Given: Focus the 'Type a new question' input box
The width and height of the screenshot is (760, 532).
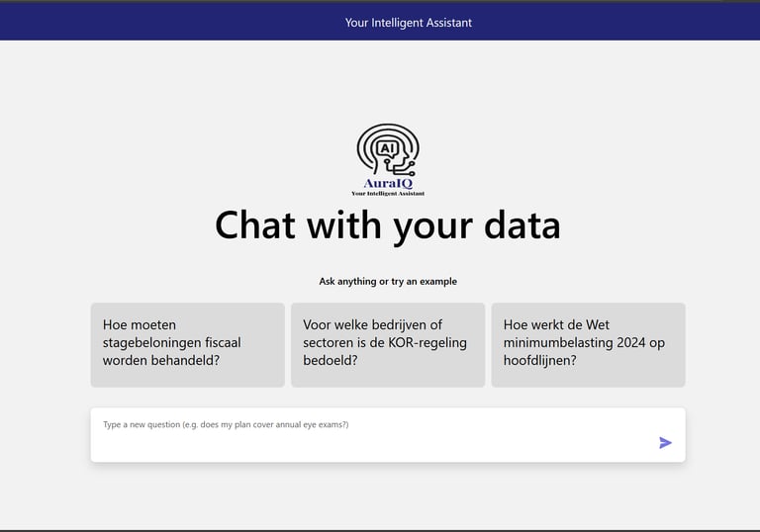Looking at the screenshot, I should pos(366,435).
